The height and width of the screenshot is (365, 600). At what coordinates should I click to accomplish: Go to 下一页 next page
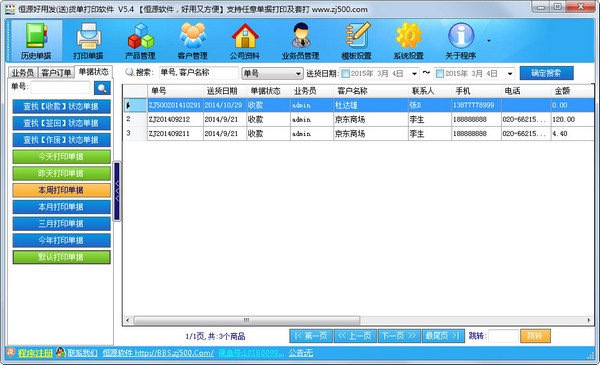pyautogui.click(x=399, y=336)
